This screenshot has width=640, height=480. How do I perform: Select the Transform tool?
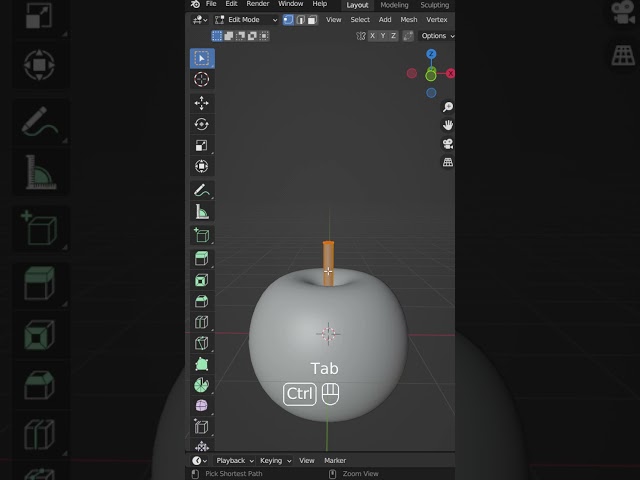[202, 166]
